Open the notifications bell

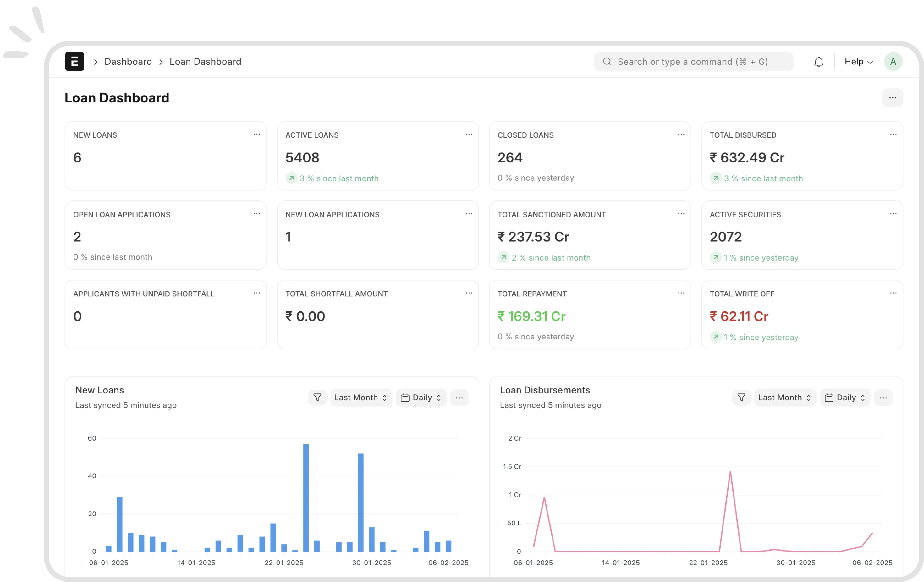[818, 62]
